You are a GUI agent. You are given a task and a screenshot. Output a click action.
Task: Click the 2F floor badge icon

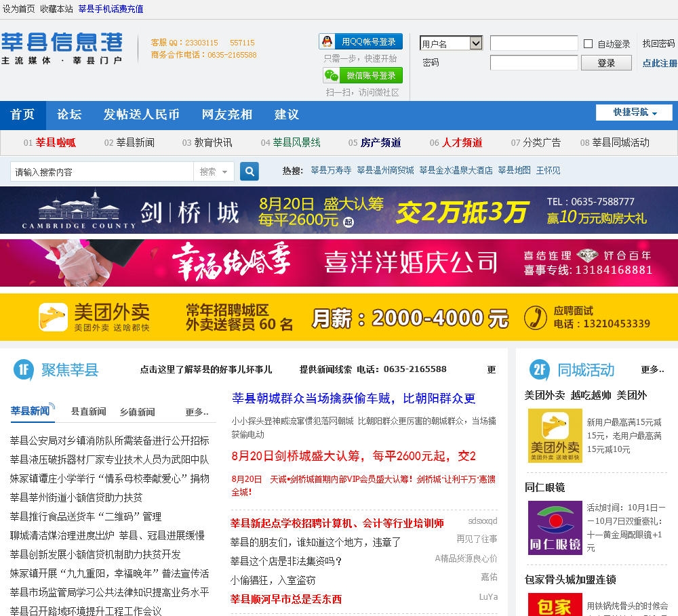pos(540,370)
